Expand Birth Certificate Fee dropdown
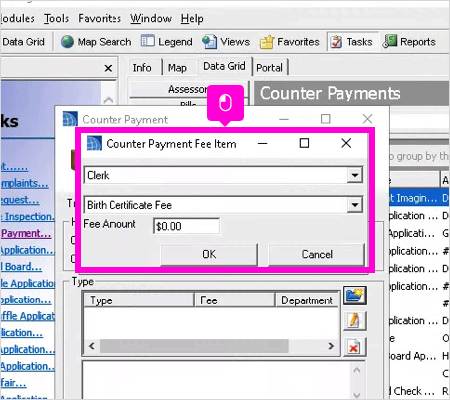 coord(354,205)
